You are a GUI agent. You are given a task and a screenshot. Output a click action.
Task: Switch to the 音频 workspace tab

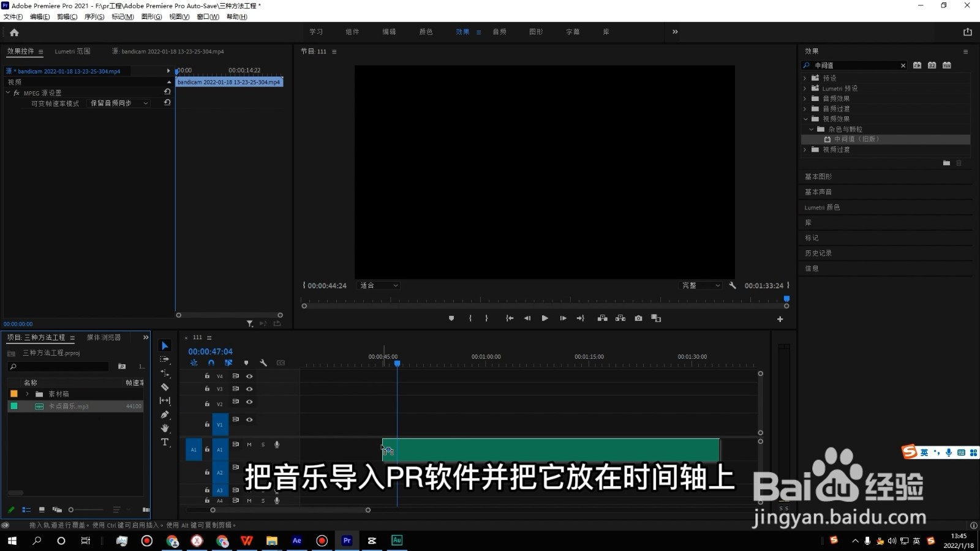[499, 31]
